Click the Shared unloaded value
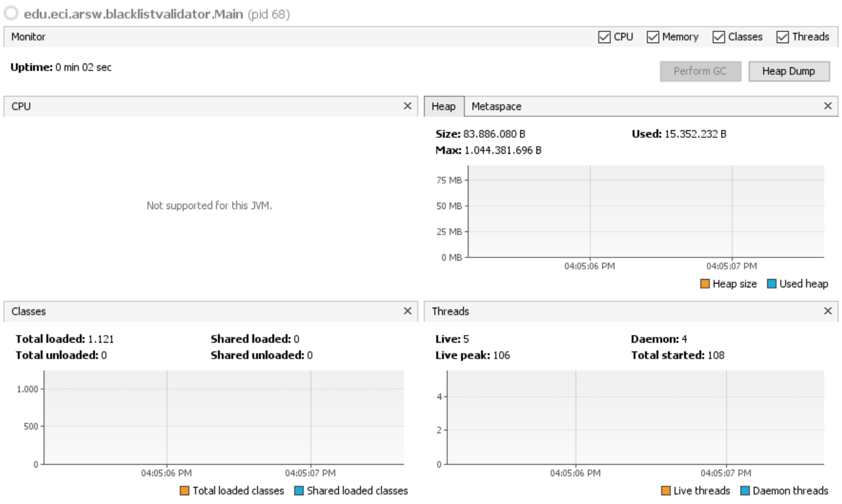The width and height of the screenshot is (842, 504). [x=309, y=355]
